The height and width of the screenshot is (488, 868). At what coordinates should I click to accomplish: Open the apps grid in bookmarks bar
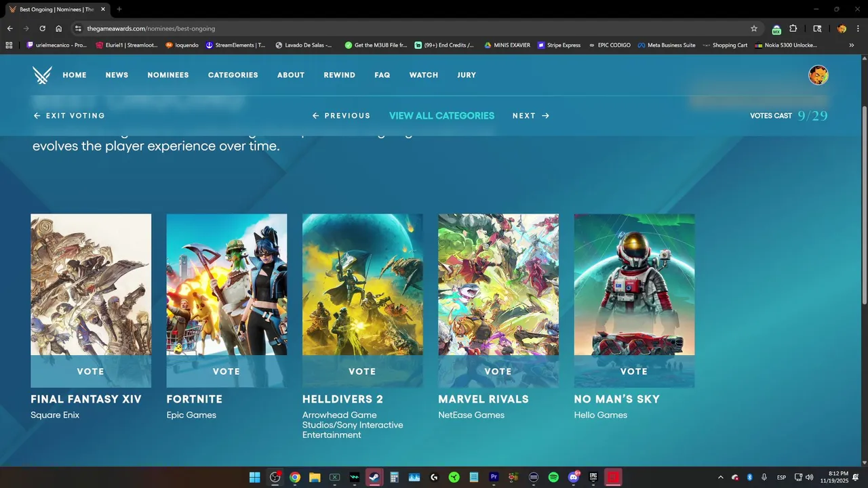pyautogui.click(x=9, y=45)
